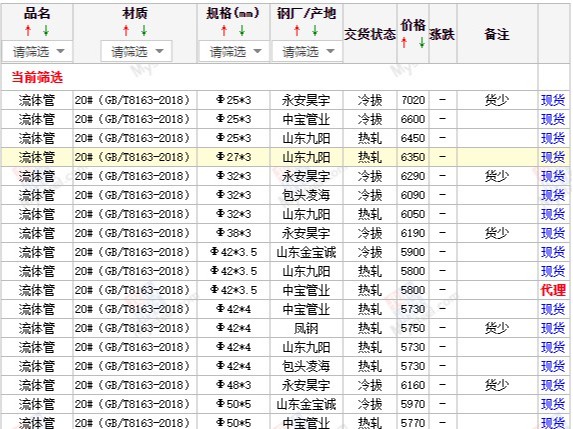Viewport: 573px width, 429px height.
Task: Sort 价格 column ascending with red arrow
Action: pos(404,43)
